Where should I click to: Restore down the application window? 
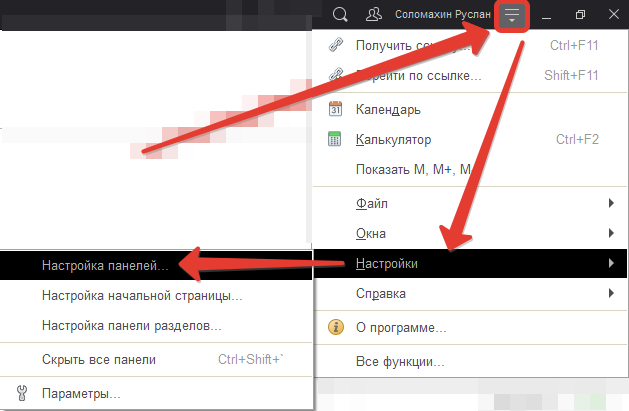580,15
